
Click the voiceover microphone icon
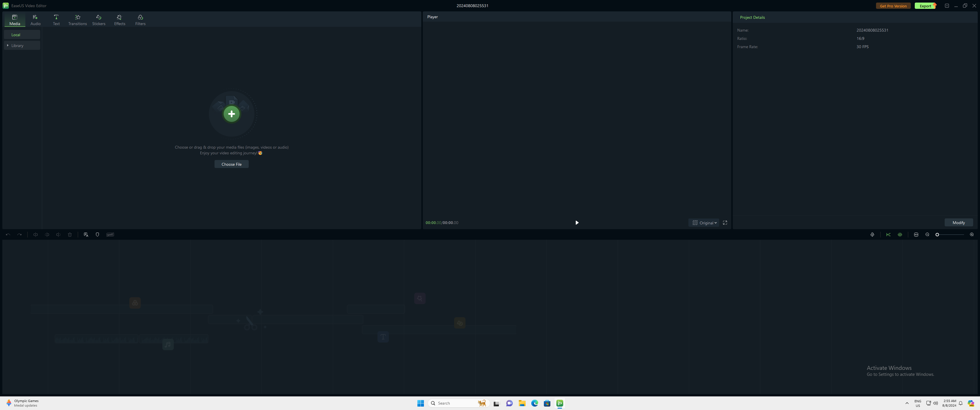pos(872,235)
